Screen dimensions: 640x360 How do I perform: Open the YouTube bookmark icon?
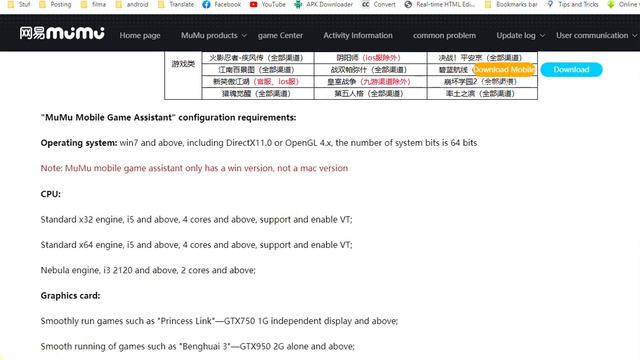253,4
